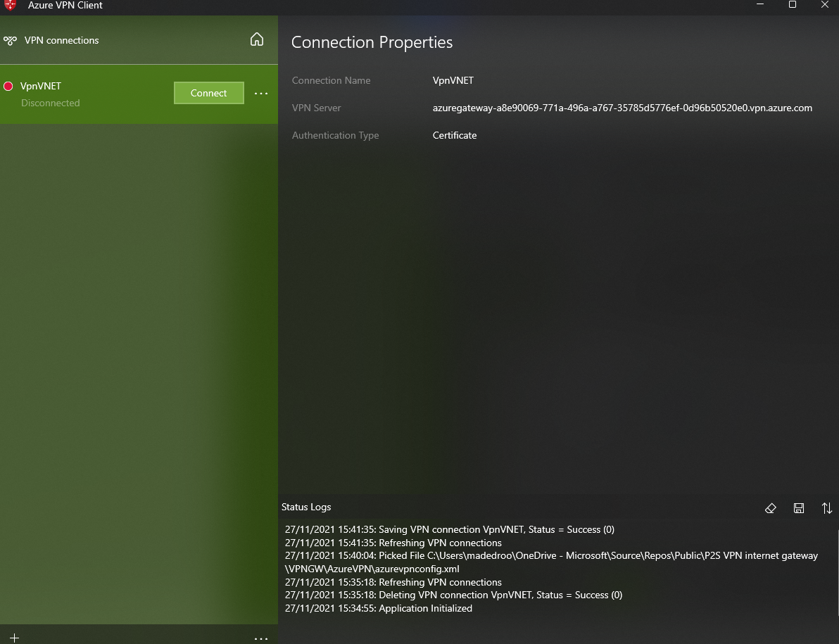Image resolution: width=839 pixels, height=644 pixels.
Task: Click the Authentication Type label
Action: click(x=336, y=135)
